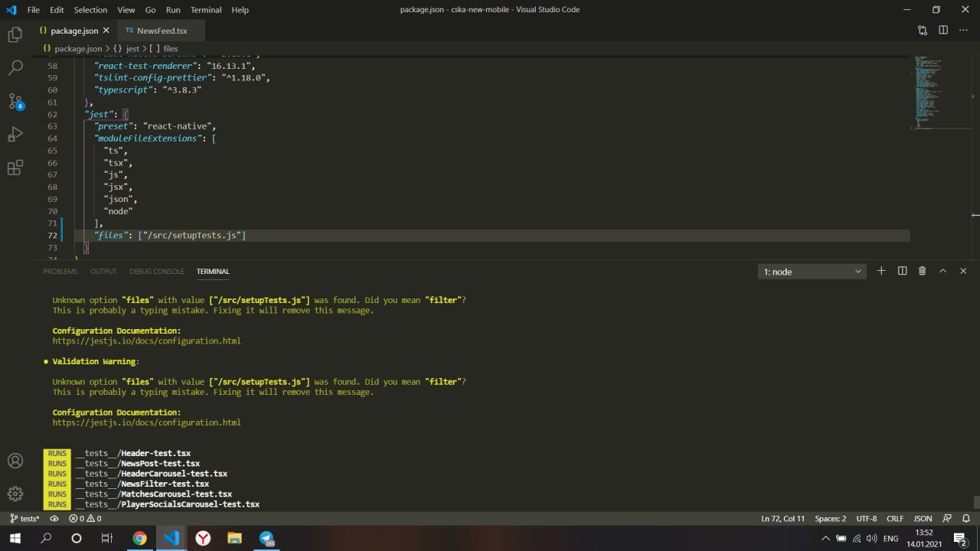Open Windows Start menu
The height and width of the screenshot is (551, 980).
coord(15,538)
